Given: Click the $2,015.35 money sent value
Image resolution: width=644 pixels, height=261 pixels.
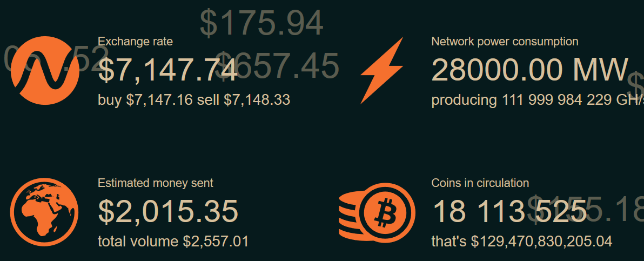Looking at the screenshot, I should click(168, 212).
